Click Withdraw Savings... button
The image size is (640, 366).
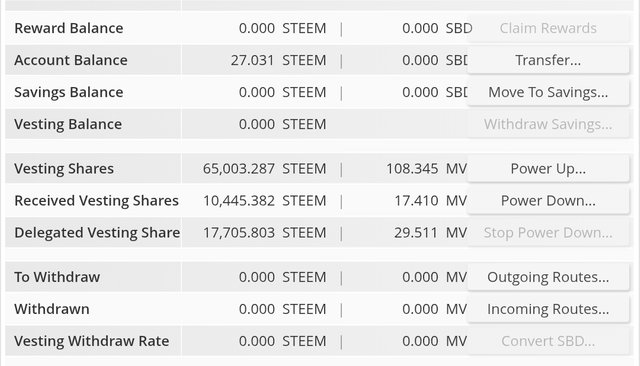coord(548,124)
